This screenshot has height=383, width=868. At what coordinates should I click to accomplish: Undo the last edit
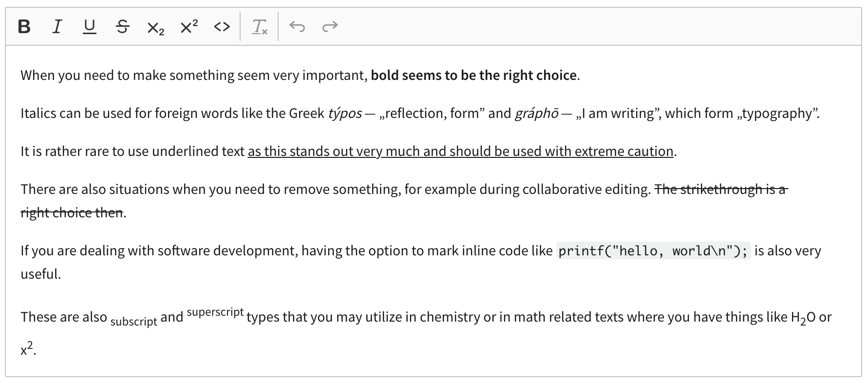coord(298,27)
